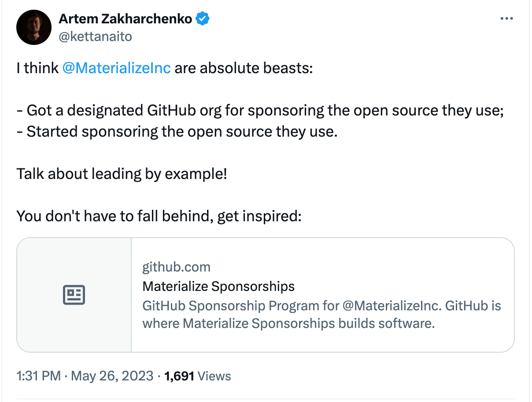Click the Views label text

(214, 376)
